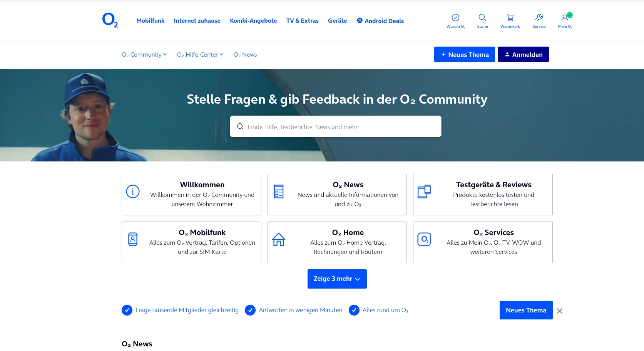
Task: Click the lower Neues Thema banner button
Action: click(x=526, y=310)
